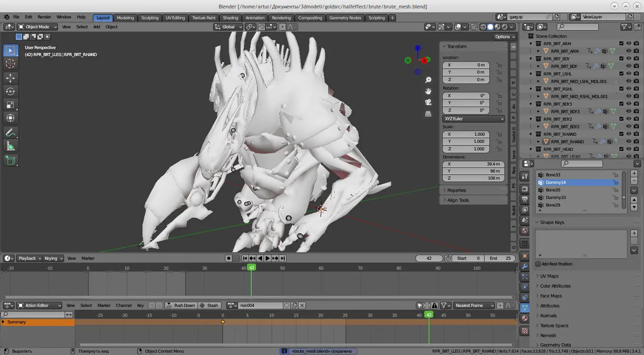Activate the Annotate tool
The height and width of the screenshot is (355, 644).
[x=10, y=132]
